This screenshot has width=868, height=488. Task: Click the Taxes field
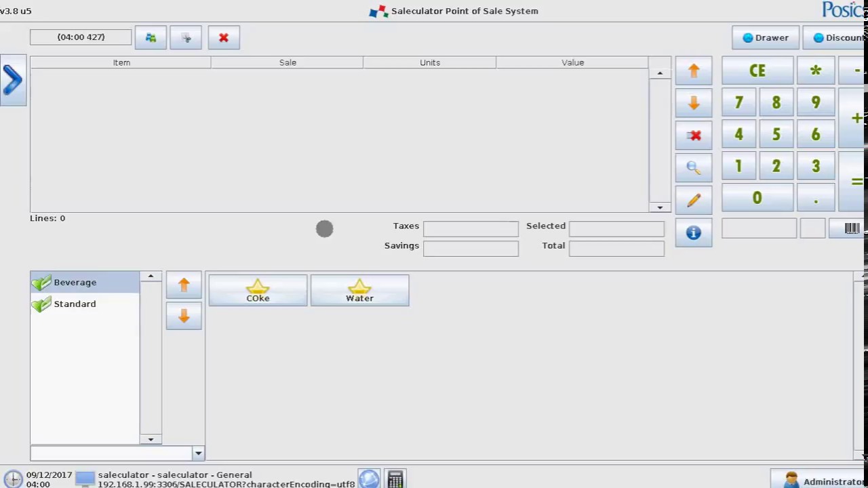click(471, 228)
